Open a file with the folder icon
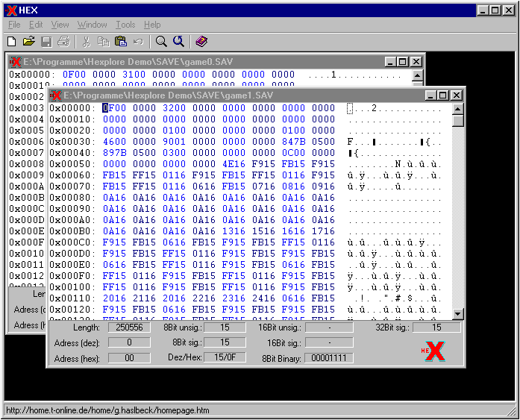Image resolution: width=520 pixels, height=420 pixels. [x=29, y=42]
